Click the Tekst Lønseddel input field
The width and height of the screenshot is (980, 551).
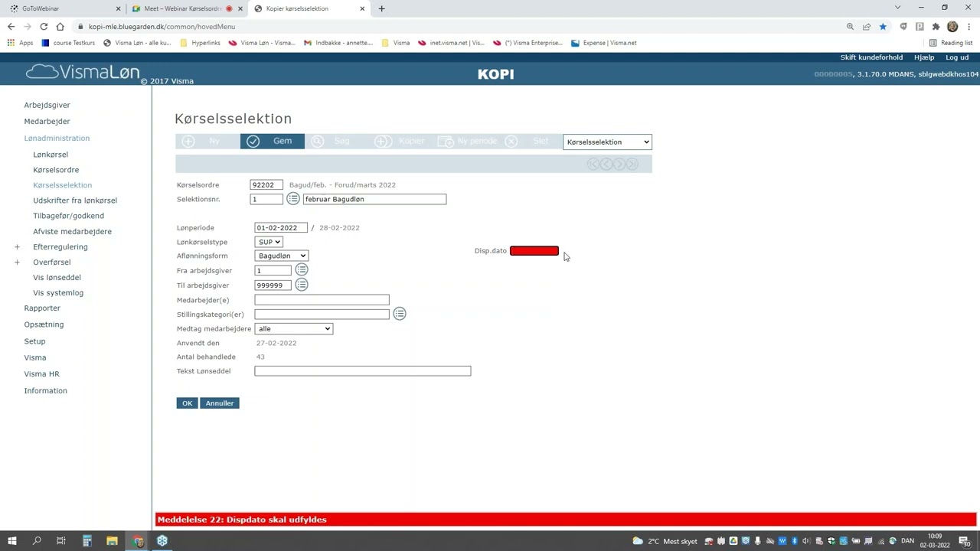363,371
